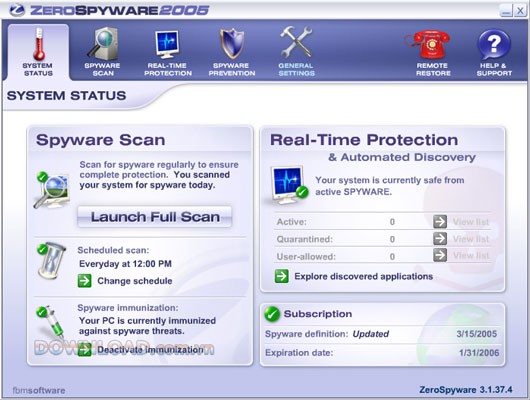Click the 'Quarantined:' label
The width and height of the screenshot is (530, 400).
click(305, 239)
